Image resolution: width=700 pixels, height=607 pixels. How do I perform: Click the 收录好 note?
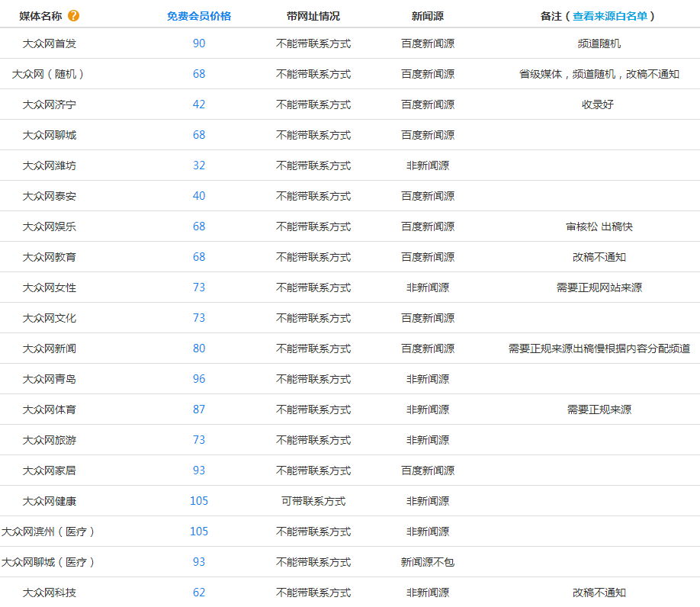[598, 104]
